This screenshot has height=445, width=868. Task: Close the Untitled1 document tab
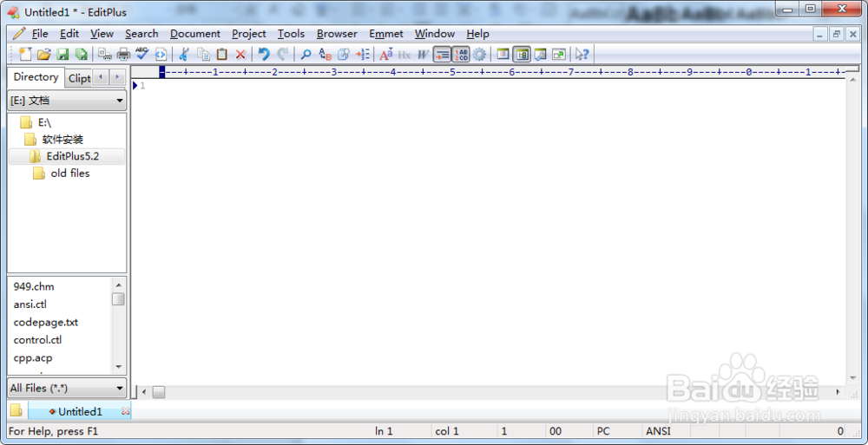click(x=125, y=411)
